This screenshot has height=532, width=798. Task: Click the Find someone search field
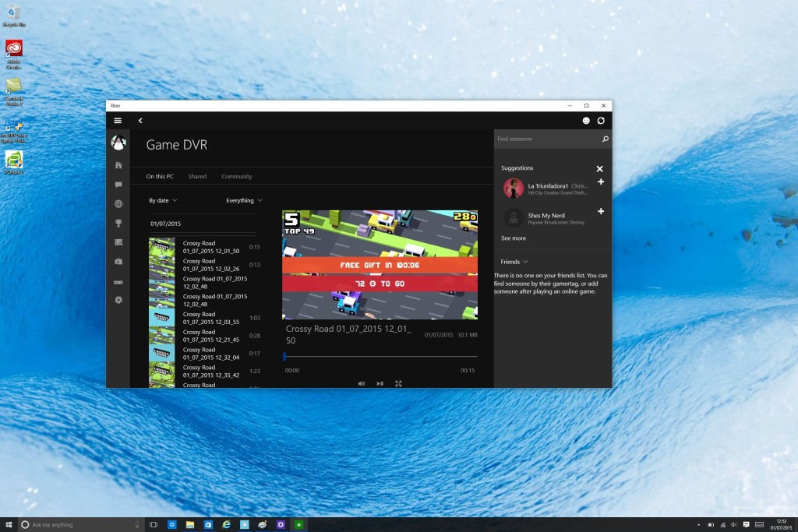tap(548, 139)
